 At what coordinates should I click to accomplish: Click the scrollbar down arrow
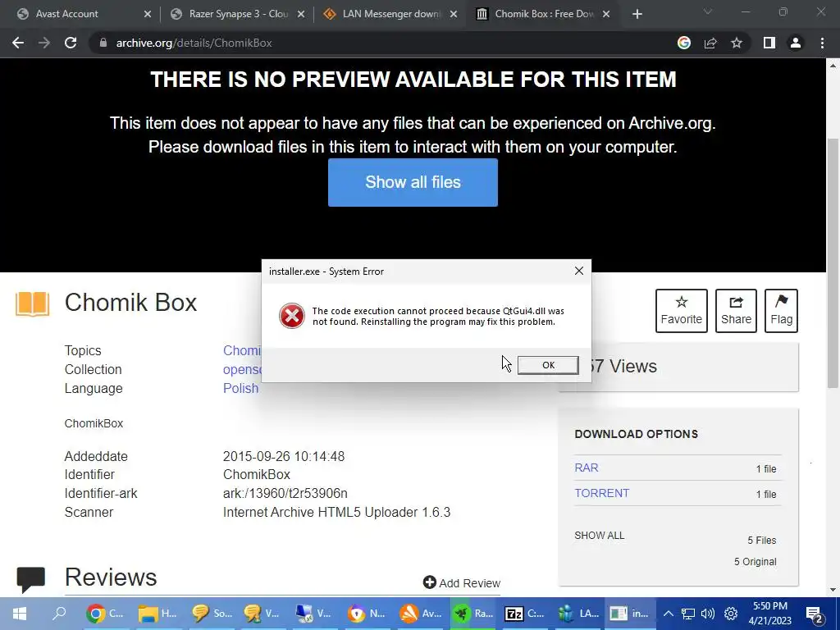[833, 590]
